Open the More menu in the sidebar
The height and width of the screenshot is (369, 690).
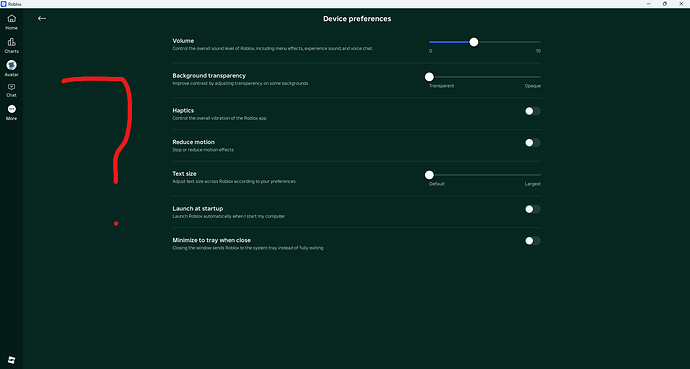tap(11, 112)
